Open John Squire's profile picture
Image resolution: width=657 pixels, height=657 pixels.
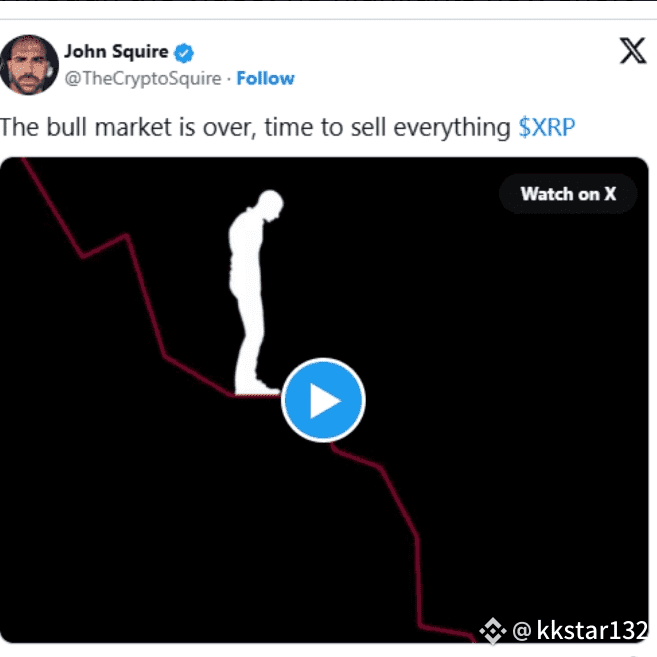(x=28, y=65)
